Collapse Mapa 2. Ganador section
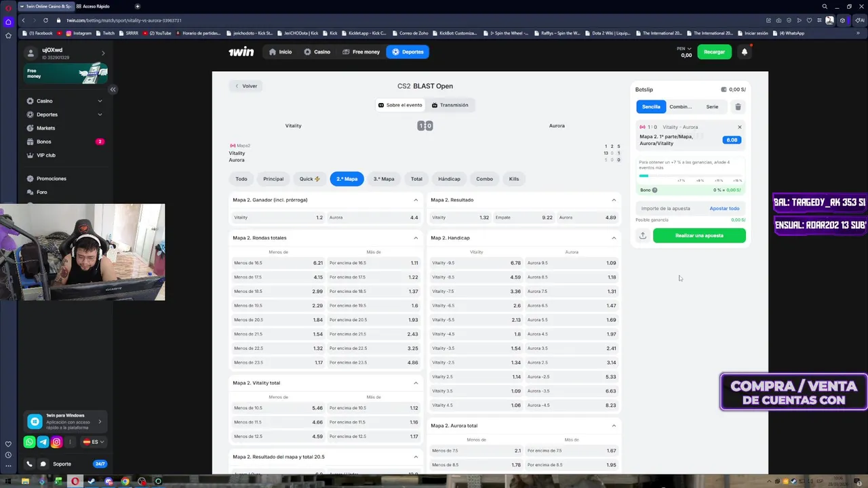 pos(416,200)
